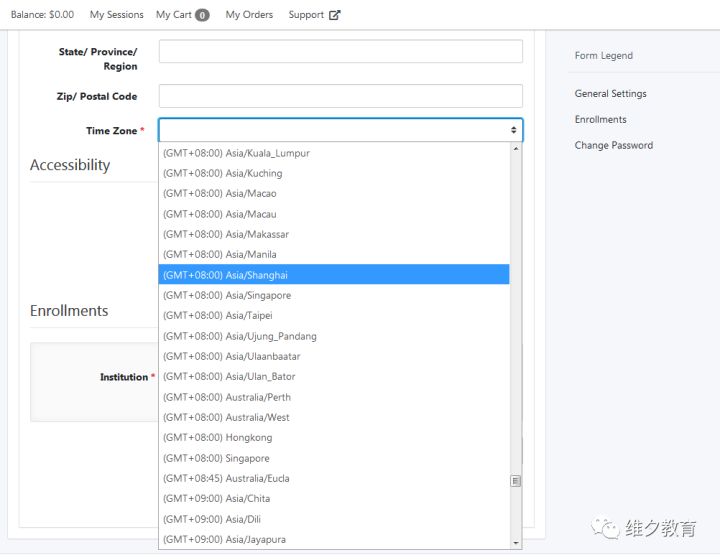Go to My Orders page
Screen dimensions: 720x560
[249, 15]
